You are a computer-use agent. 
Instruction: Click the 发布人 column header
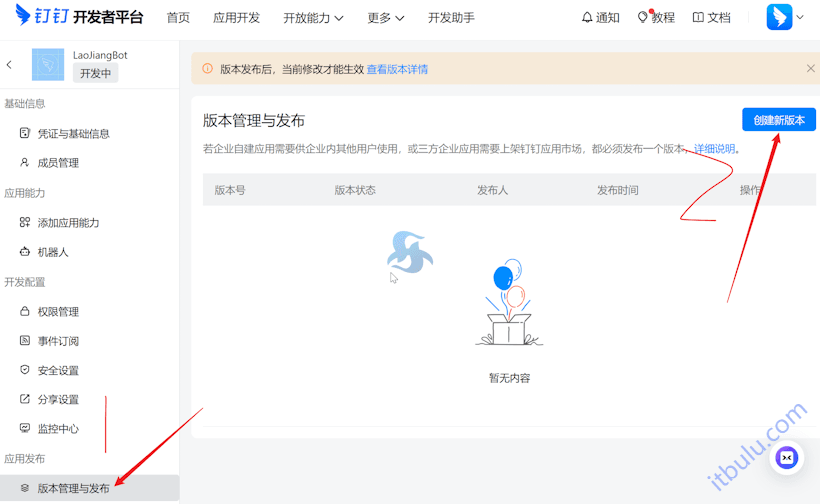492,190
